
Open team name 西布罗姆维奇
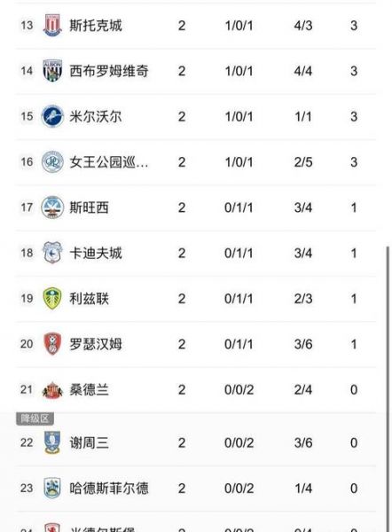pyautogui.click(x=109, y=71)
